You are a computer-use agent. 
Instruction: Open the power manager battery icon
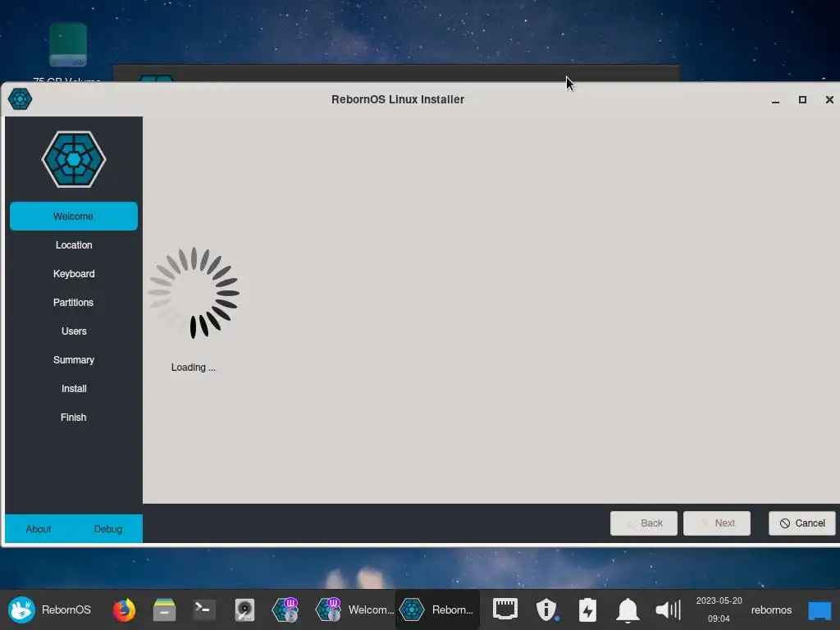point(587,609)
